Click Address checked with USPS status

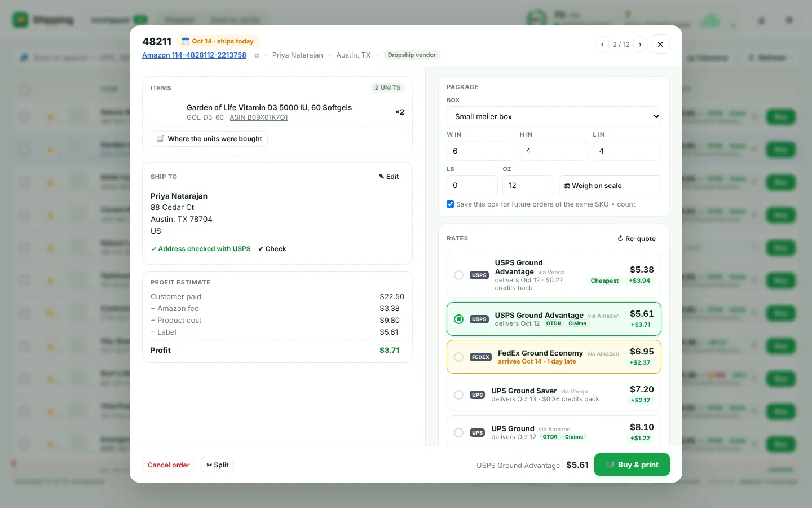(201, 249)
